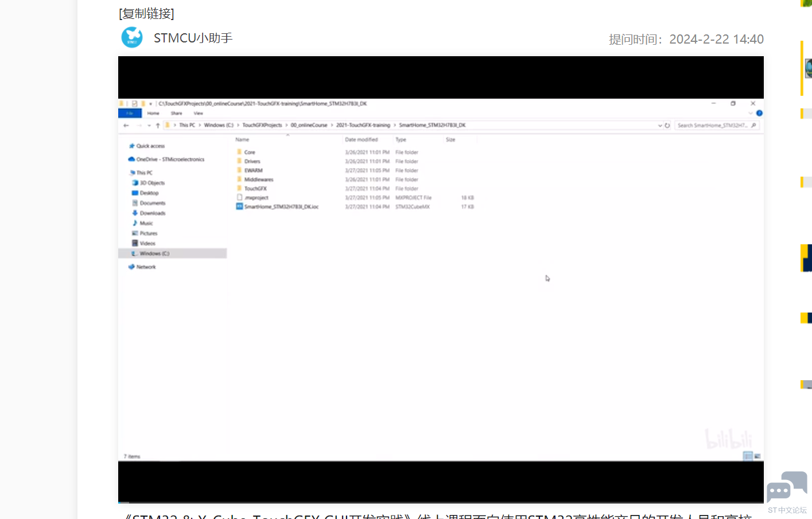Image resolution: width=812 pixels, height=519 pixels.
Task: Click 00_onlineCourse breadcrumb segment
Action: coord(309,125)
